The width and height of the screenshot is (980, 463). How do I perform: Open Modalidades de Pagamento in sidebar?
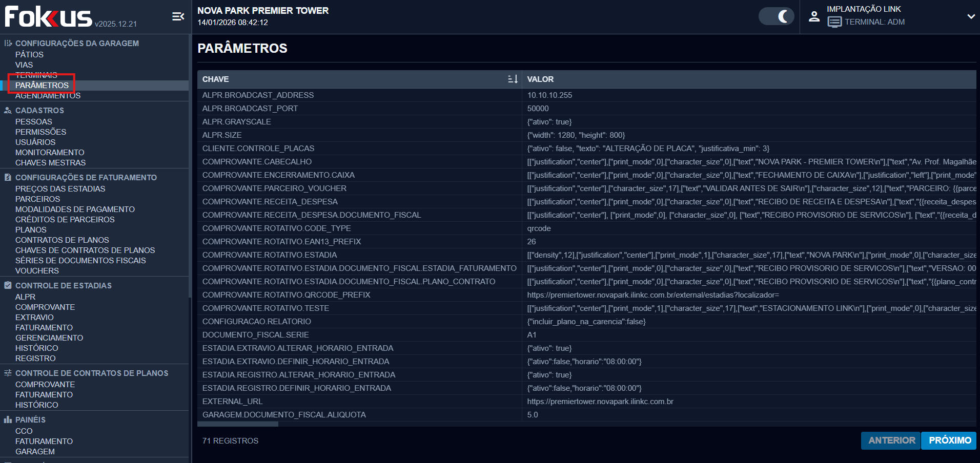click(75, 209)
